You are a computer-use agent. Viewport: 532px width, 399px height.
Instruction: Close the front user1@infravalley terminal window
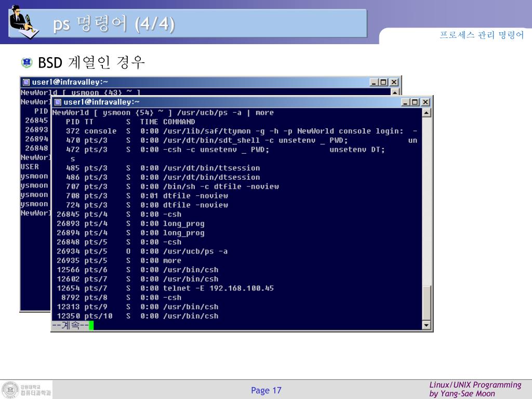pos(425,102)
